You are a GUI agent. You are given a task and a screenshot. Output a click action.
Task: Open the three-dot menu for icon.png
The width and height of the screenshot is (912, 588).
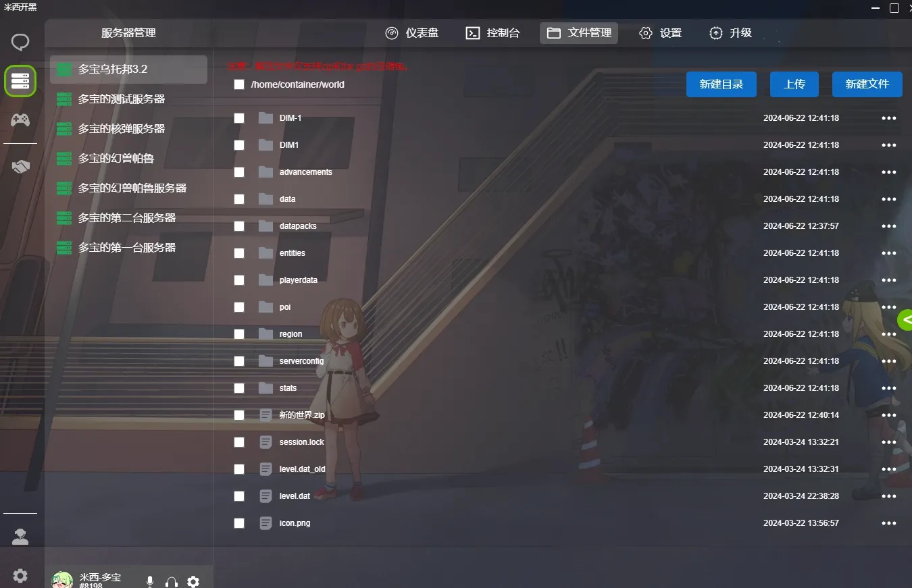tap(888, 523)
